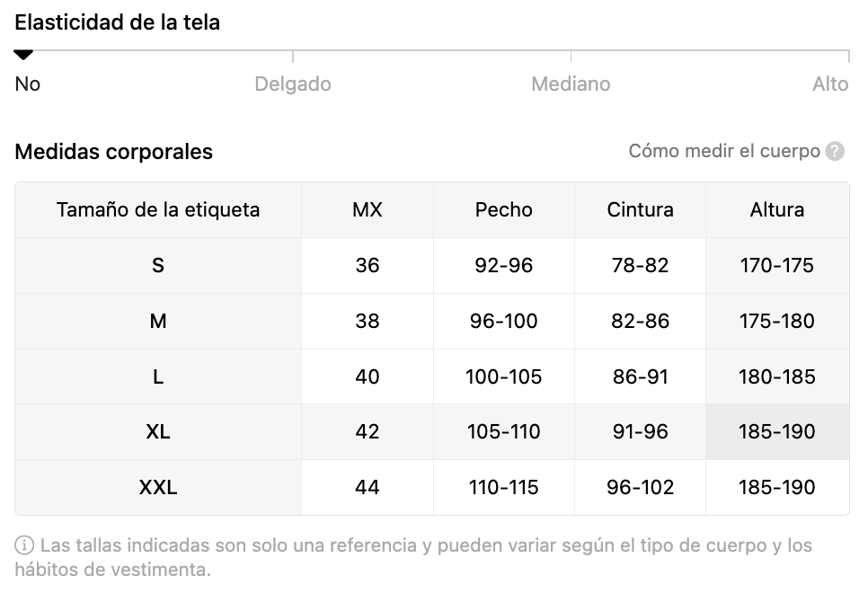Click the info icon beside size disclaimer
The image size is (868, 611).
pos(23,545)
